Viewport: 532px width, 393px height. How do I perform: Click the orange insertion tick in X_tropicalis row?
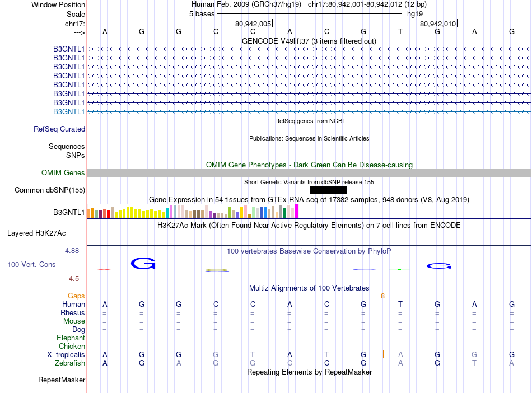point(383,354)
